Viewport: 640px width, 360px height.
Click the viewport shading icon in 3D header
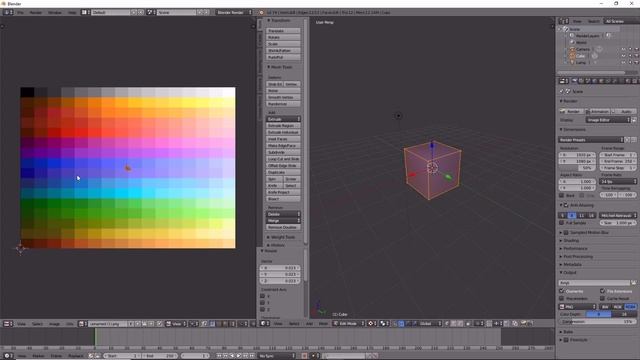371,323
